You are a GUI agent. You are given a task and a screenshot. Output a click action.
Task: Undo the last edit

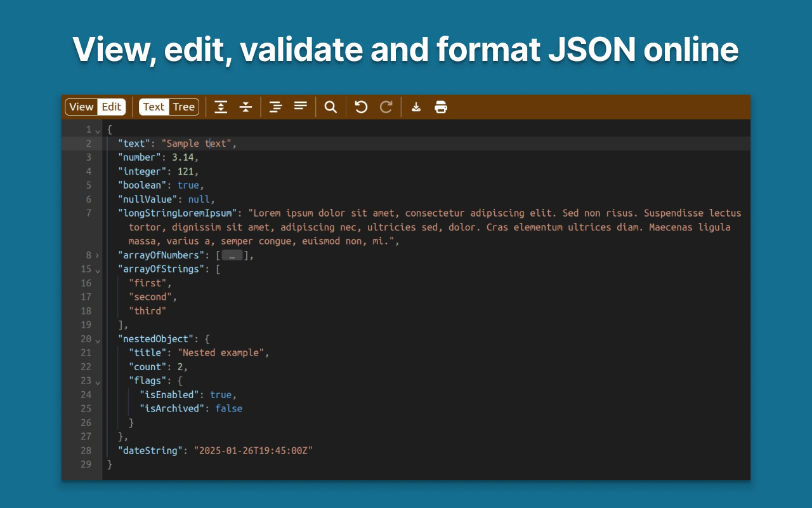coord(360,107)
